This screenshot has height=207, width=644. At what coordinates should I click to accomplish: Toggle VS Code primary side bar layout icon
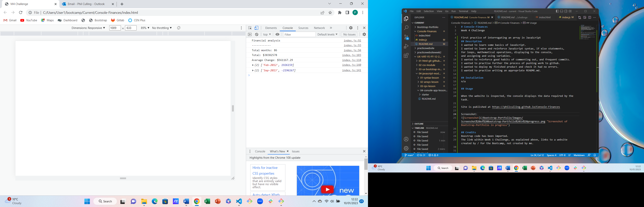(557, 11)
